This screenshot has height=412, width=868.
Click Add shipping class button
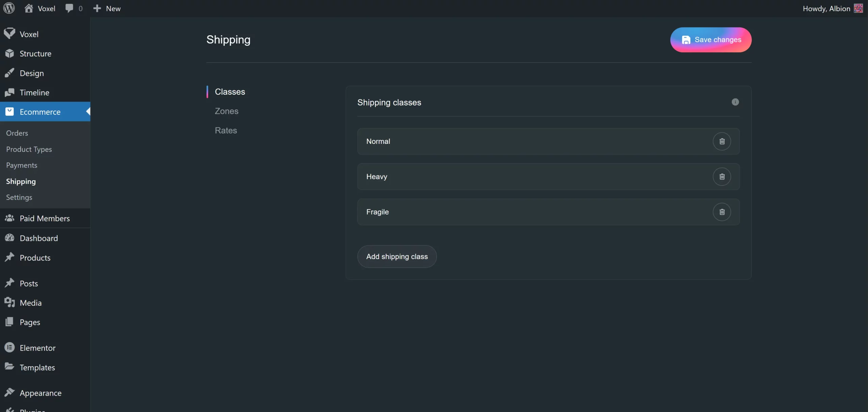(397, 257)
